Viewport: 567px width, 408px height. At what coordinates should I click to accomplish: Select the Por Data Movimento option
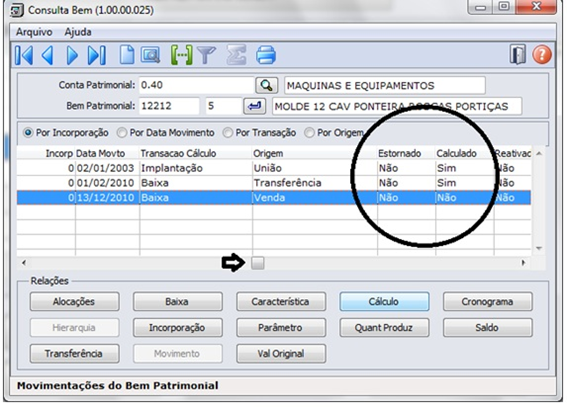pyautogui.click(x=166, y=133)
